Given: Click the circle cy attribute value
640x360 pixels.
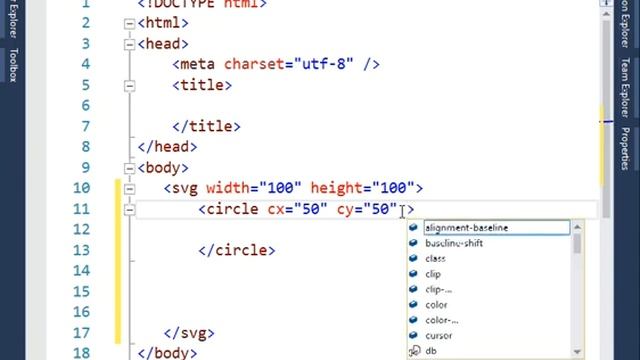Looking at the screenshot, I should click(380, 209).
